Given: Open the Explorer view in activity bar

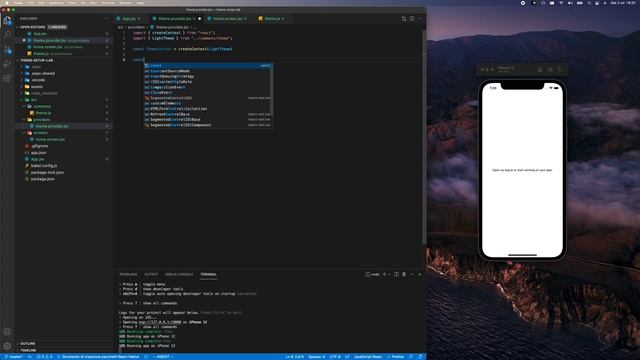Looking at the screenshot, I should 7,20.
